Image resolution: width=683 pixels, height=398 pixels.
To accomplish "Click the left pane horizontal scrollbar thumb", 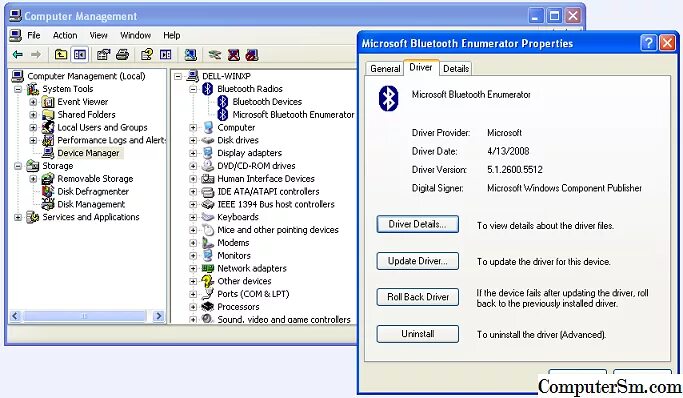I will point(85,316).
